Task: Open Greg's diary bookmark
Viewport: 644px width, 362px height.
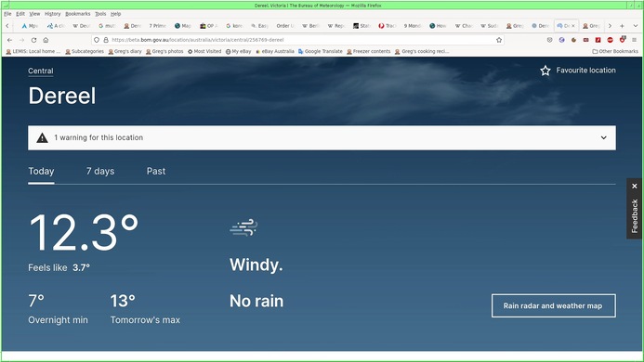Action: pyautogui.click(x=125, y=51)
